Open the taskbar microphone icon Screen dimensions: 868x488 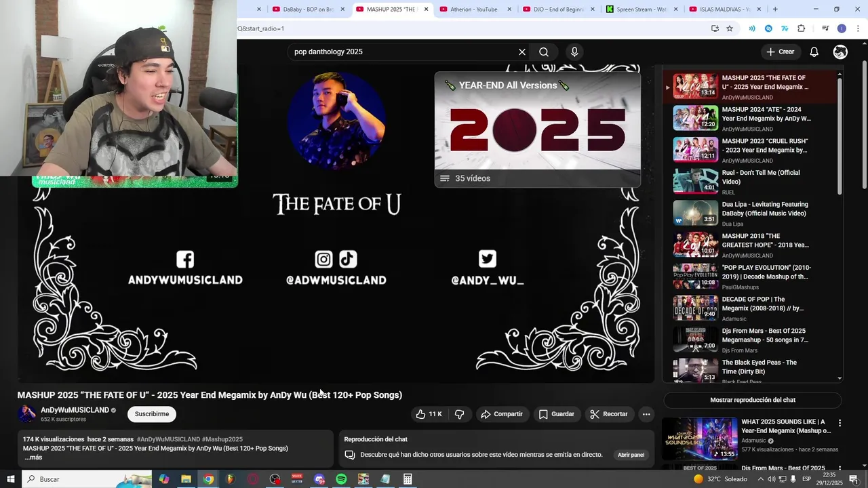(x=793, y=479)
